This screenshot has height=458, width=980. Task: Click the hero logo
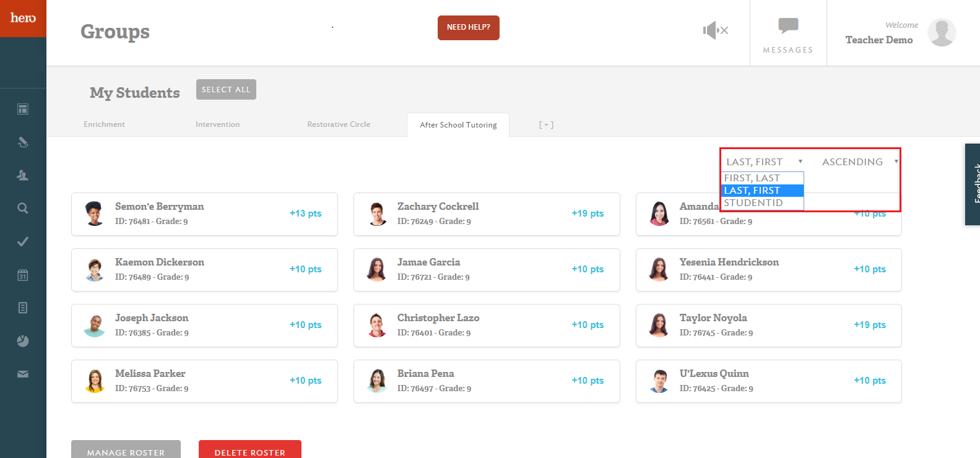tap(23, 18)
